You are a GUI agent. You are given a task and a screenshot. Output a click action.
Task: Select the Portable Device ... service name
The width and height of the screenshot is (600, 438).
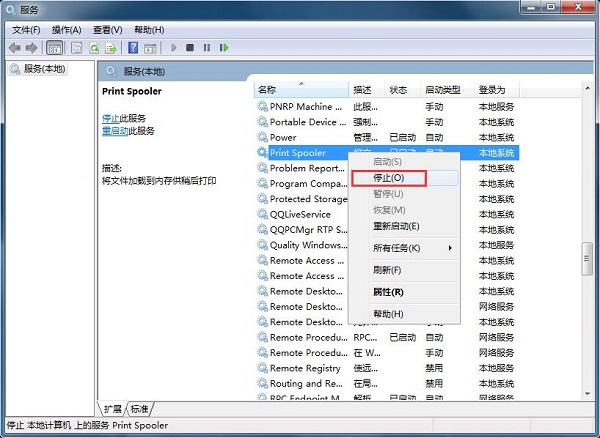tap(308, 122)
